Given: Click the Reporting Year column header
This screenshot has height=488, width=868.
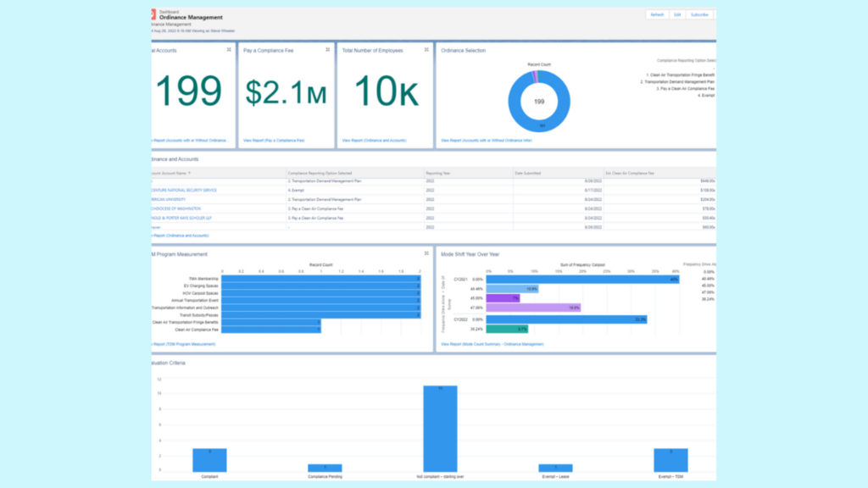Looking at the screenshot, I should (439, 173).
